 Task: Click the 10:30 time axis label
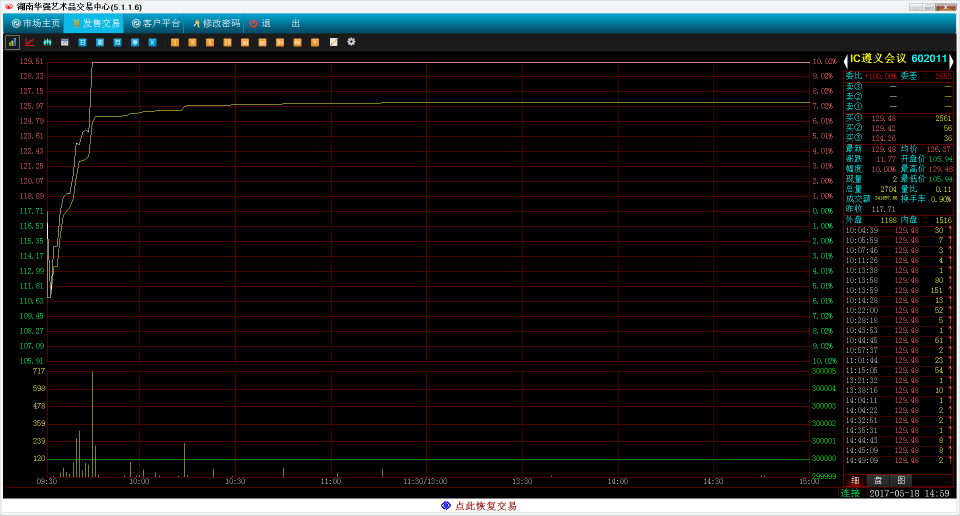pyautogui.click(x=235, y=481)
